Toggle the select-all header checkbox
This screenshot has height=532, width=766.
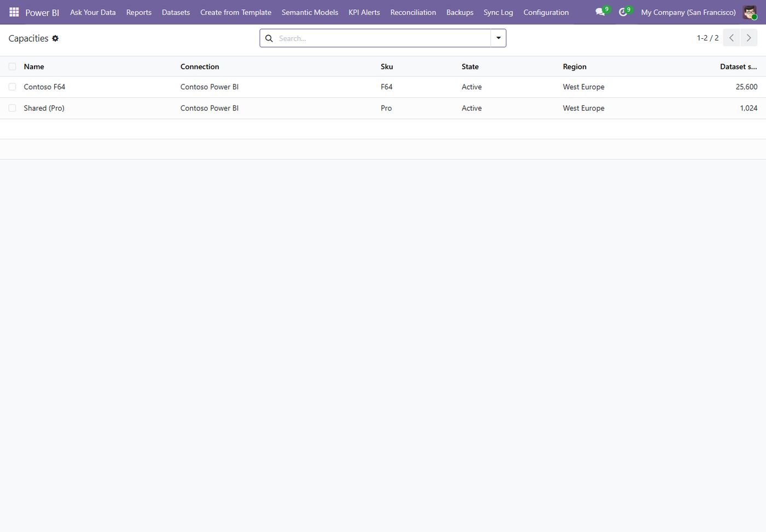12,67
